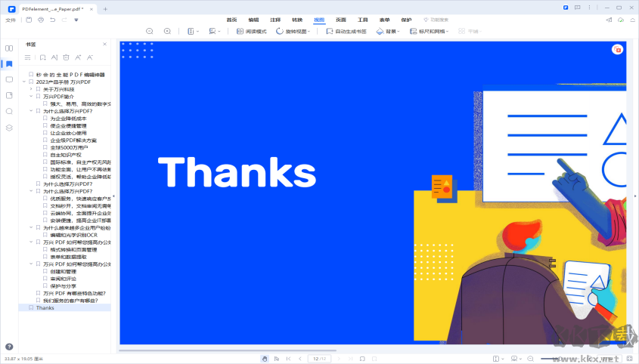Open the layers panel in left sidebar

(9, 128)
